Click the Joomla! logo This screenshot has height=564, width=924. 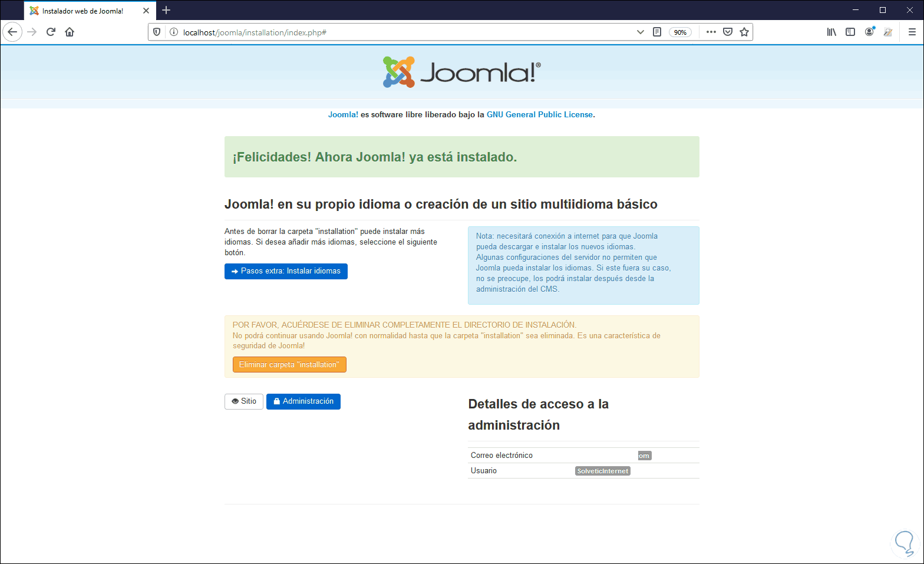462,72
